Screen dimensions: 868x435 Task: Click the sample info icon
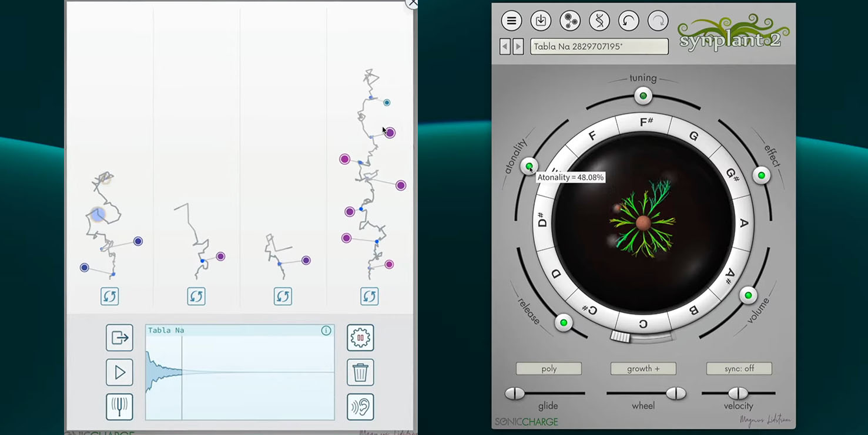327,331
